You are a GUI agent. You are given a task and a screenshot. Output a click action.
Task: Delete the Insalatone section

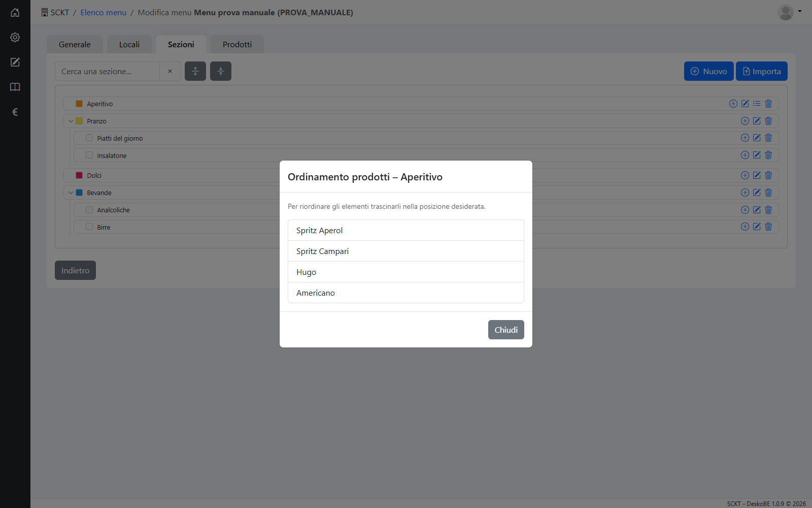[x=768, y=155]
